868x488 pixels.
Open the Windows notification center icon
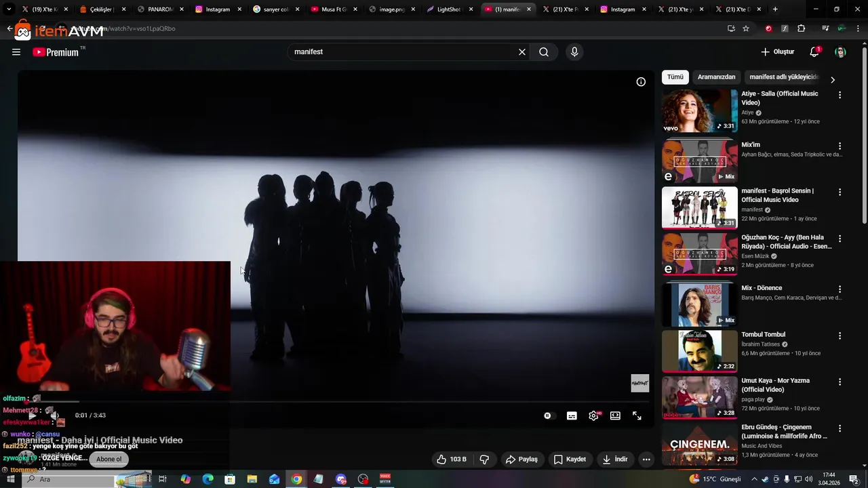(x=854, y=479)
